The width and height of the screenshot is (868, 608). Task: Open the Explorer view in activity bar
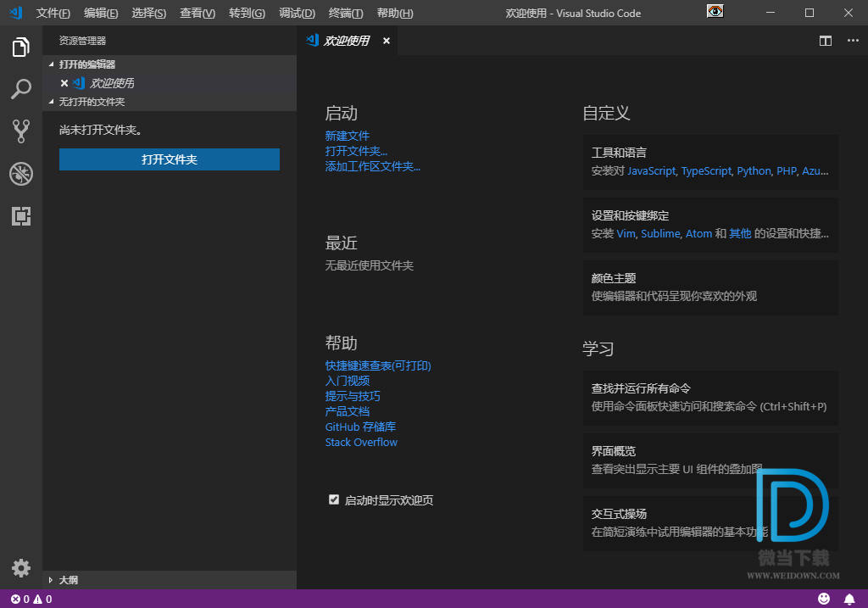point(21,47)
